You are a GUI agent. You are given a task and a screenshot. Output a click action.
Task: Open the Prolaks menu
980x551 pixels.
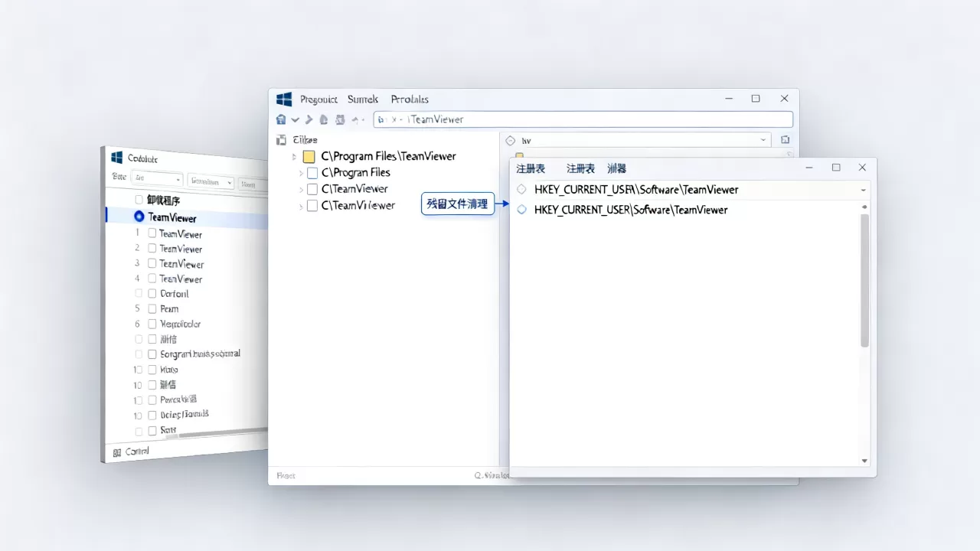(410, 99)
